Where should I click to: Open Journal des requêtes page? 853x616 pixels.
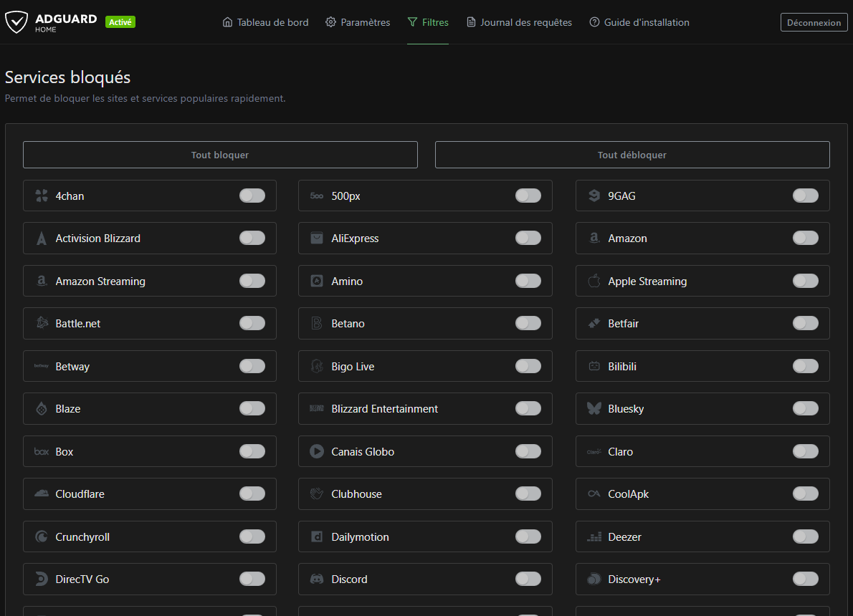pos(520,22)
